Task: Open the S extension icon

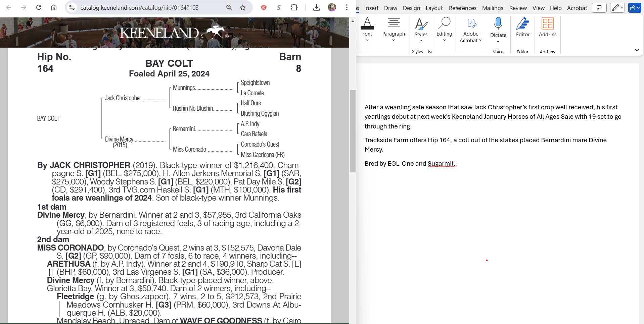Action: coord(279,7)
